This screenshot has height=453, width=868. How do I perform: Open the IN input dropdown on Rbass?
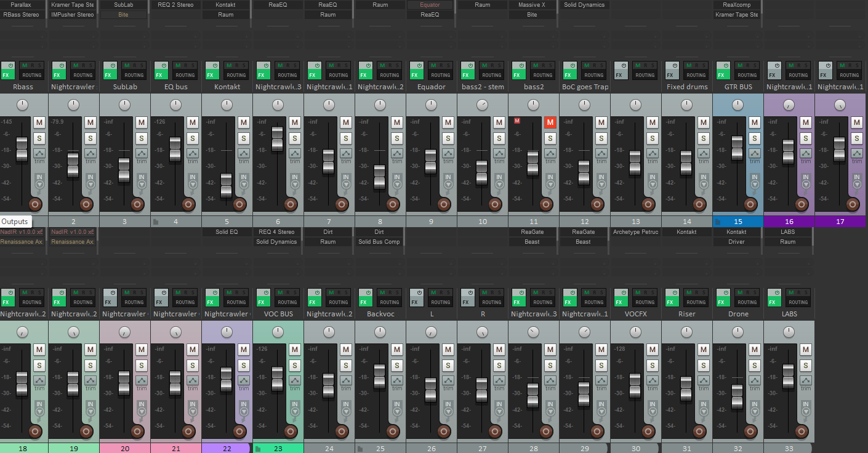tap(39, 181)
